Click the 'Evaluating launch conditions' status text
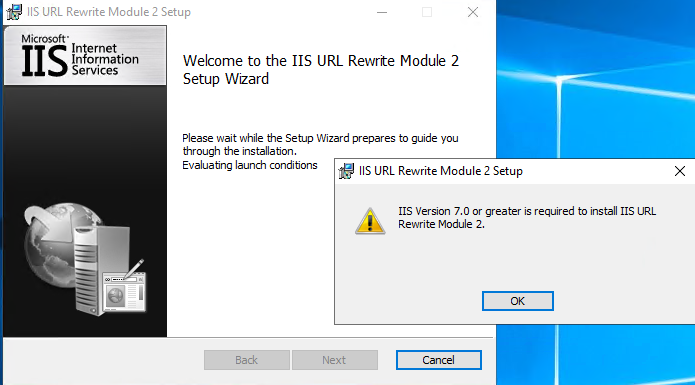Screen dimensions: 695x385 coord(250,165)
